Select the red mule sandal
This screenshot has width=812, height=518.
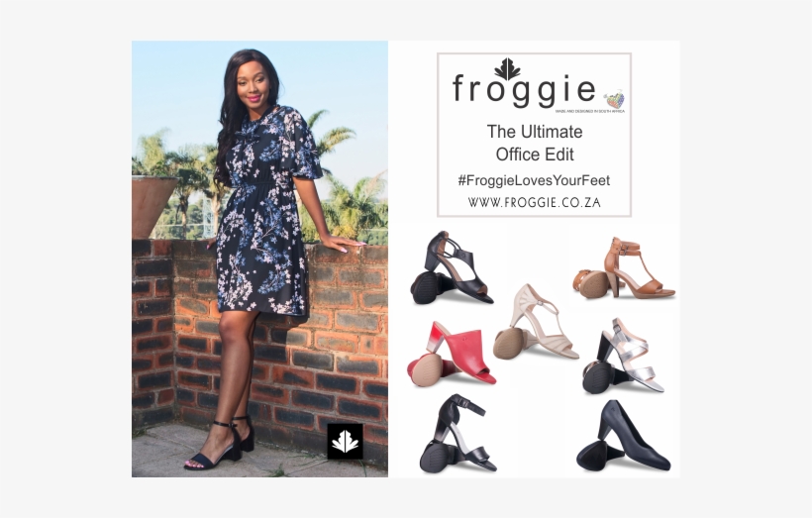point(451,354)
